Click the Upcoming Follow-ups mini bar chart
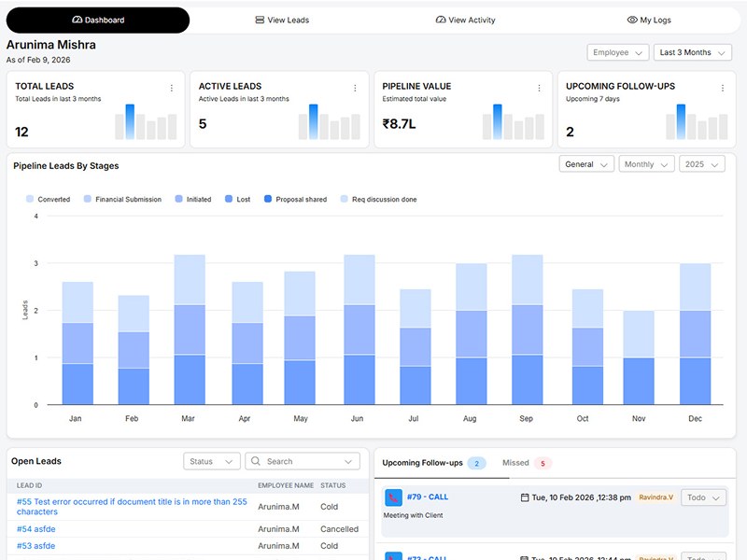 pos(697,122)
